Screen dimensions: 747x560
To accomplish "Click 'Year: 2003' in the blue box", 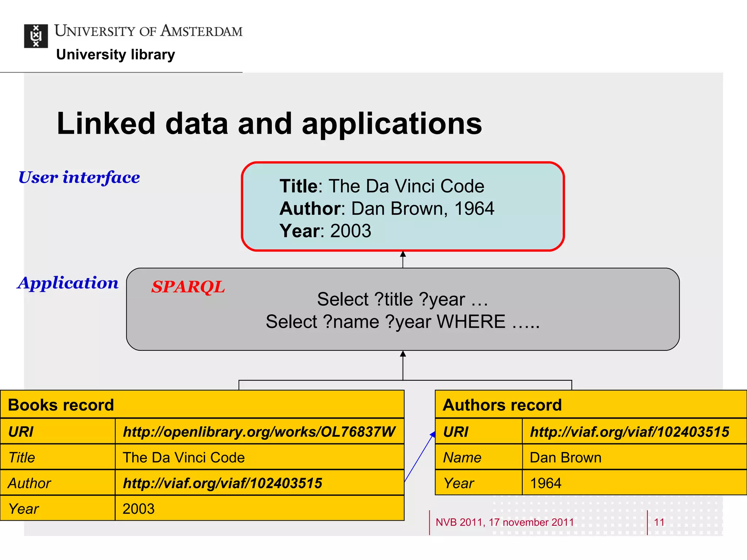I will 325,231.
